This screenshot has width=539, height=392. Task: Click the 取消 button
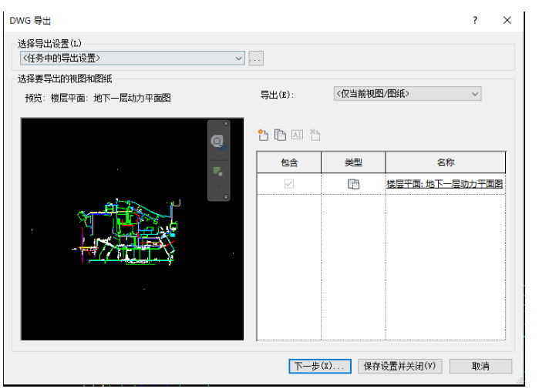(x=480, y=367)
